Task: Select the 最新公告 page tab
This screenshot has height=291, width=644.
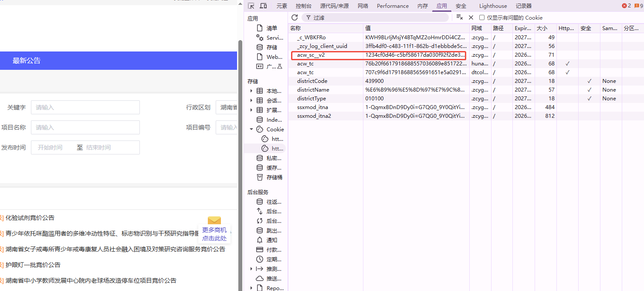Action: pos(27,61)
